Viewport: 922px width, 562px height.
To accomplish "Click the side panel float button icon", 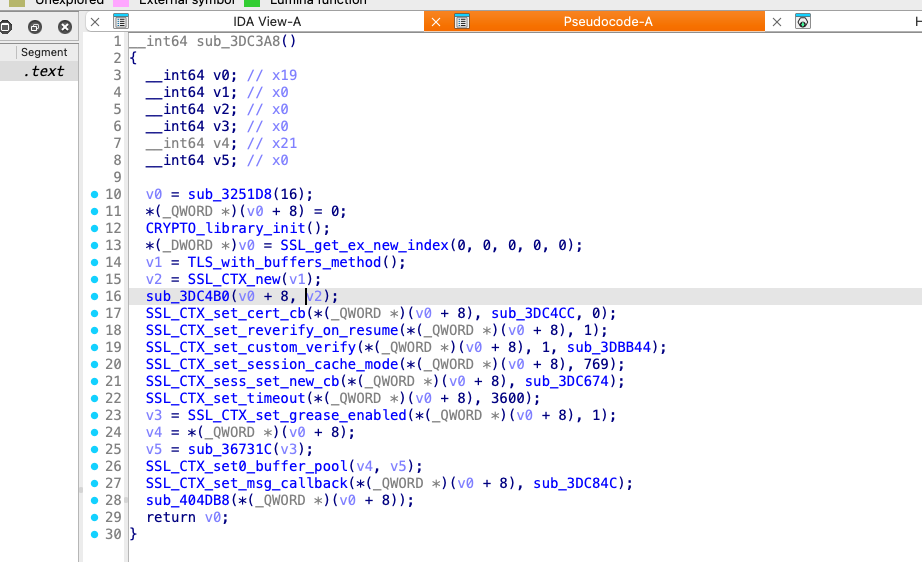I will (x=5, y=26).
